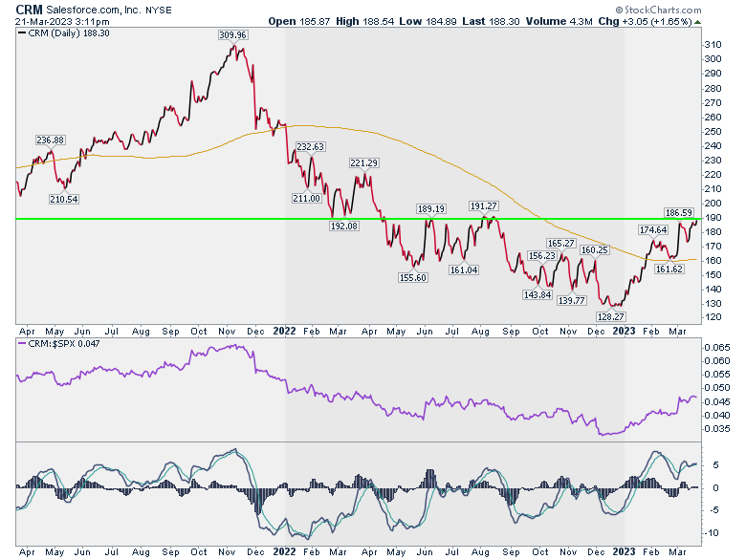Click the 236.88 price label
Screen dimensions: 746x560
51,140
